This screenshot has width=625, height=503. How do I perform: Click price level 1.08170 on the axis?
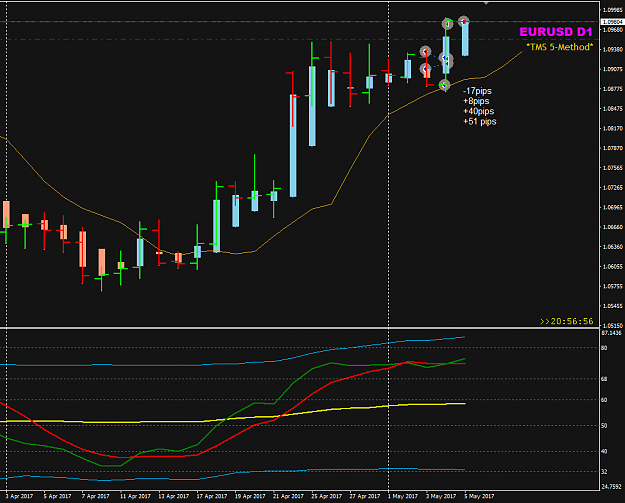pyautogui.click(x=613, y=128)
